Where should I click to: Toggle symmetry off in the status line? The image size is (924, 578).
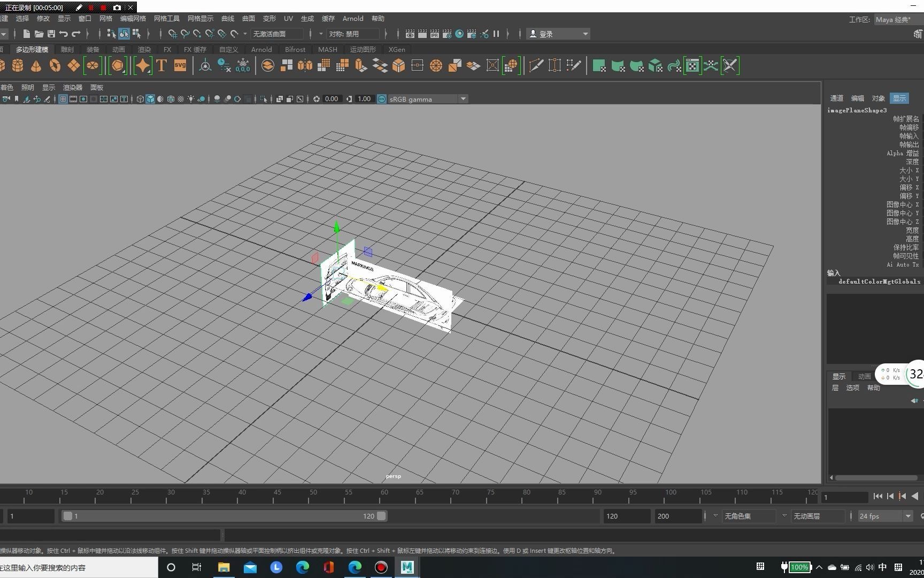[x=354, y=34]
